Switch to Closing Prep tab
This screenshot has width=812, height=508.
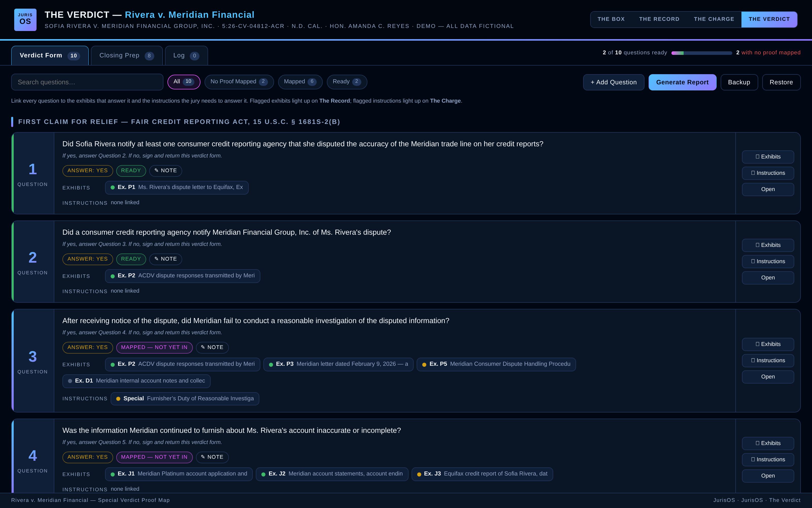(x=127, y=55)
